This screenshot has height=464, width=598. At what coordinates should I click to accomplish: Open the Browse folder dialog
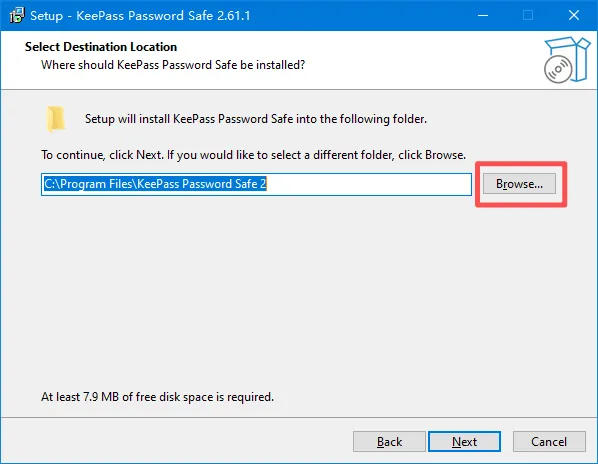pos(519,184)
